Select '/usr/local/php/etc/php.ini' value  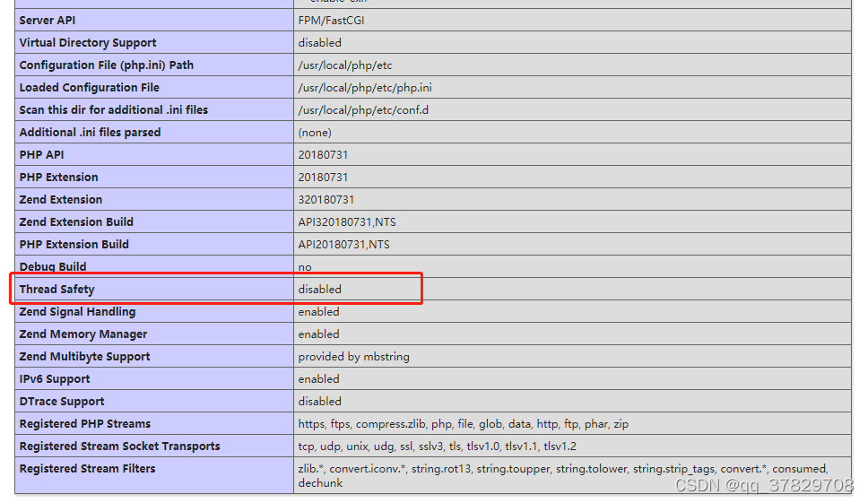coord(365,88)
